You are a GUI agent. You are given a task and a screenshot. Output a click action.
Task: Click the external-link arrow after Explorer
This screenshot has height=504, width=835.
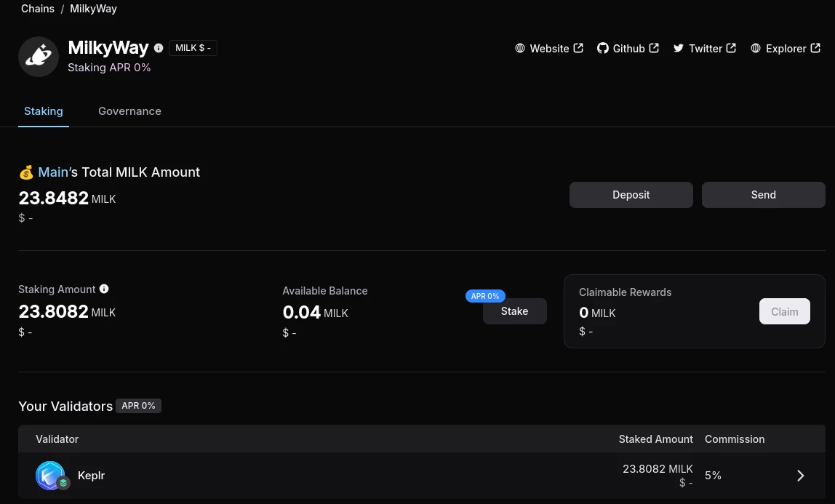click(x=815, y=48)
